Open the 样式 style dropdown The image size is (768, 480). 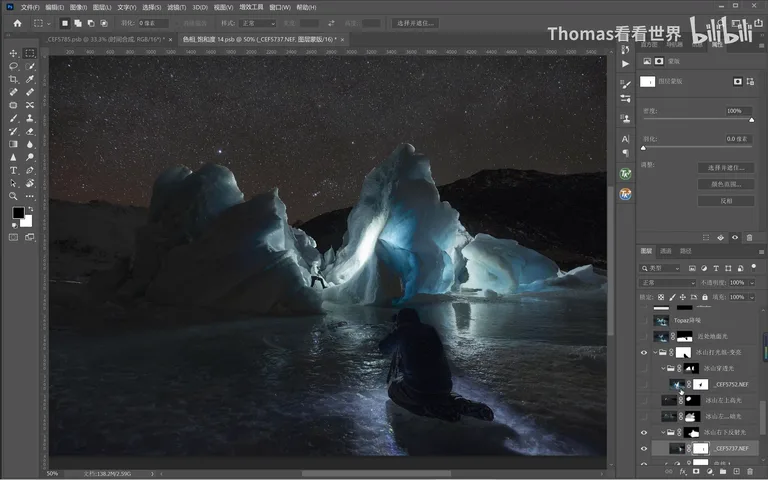(258, 23)
